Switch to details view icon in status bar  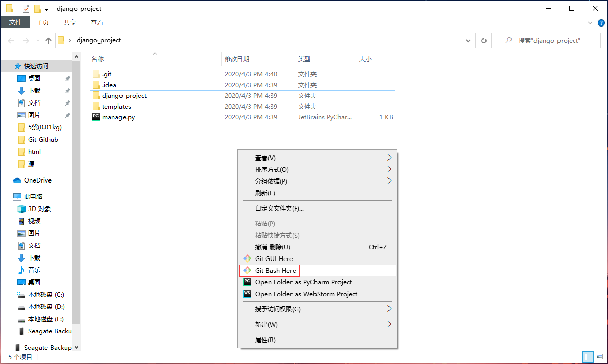(x=588, y=357)
